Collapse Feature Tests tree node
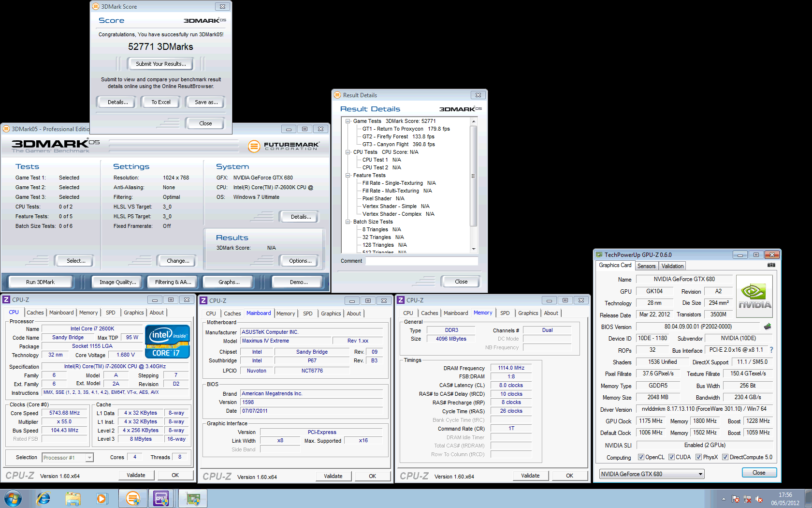The width and height of the screenshot is (812, 508). pyautogui.click(x=348, y=176)
